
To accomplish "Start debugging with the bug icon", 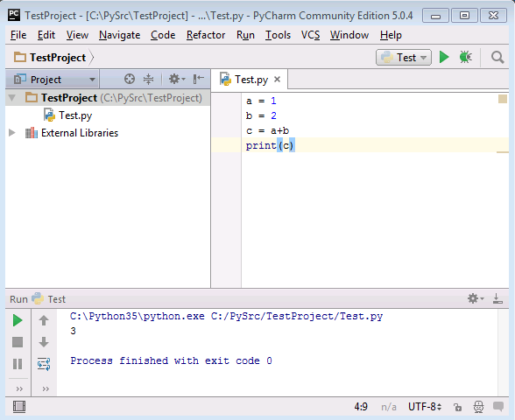I will click(x=466, y=57).
